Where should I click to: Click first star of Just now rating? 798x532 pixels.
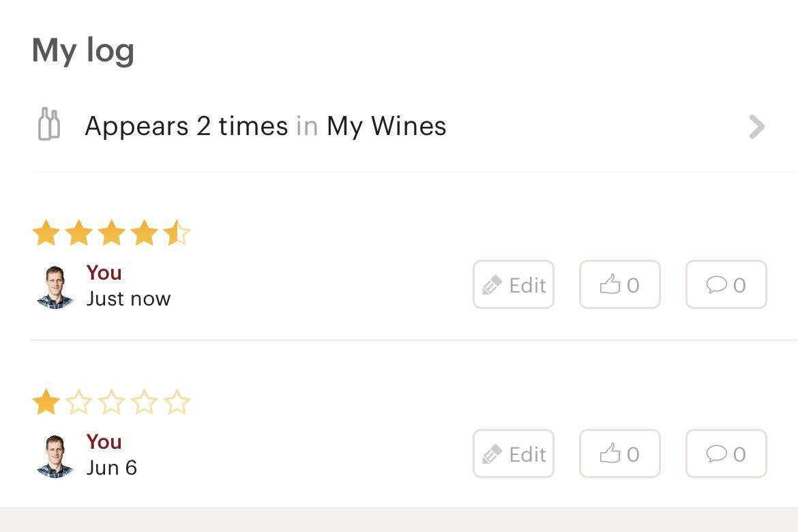tap(46, 233)
